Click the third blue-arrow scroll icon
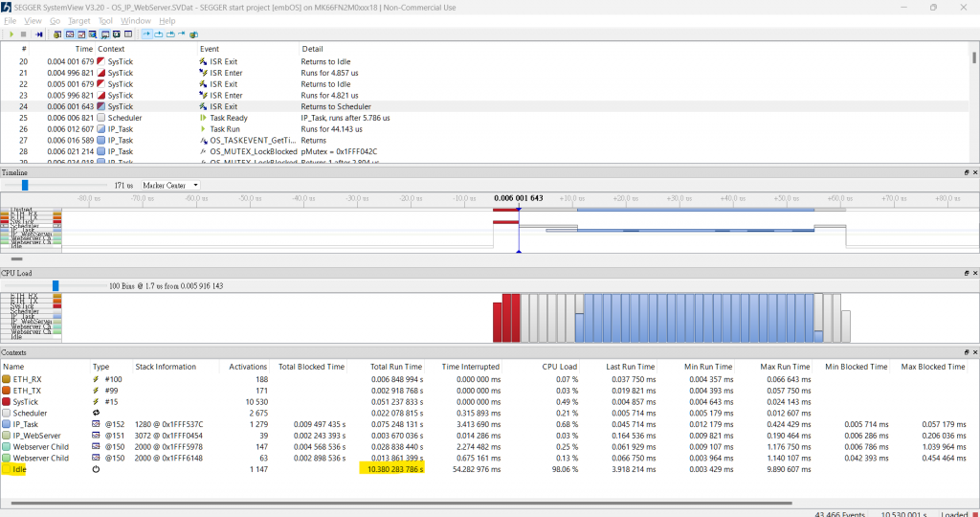980x517 pixels. tap(170, 34)
